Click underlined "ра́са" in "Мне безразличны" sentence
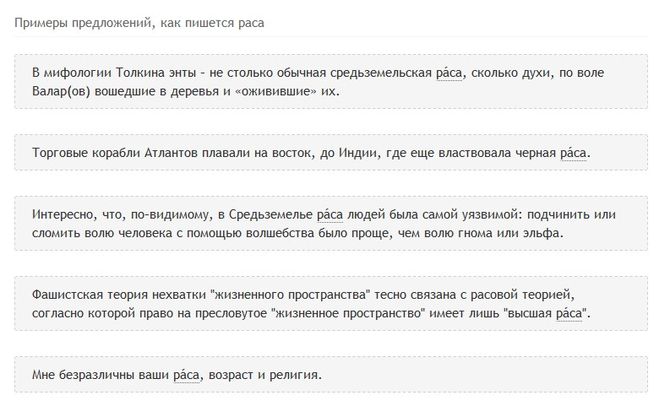 click(x=187, y=375)
